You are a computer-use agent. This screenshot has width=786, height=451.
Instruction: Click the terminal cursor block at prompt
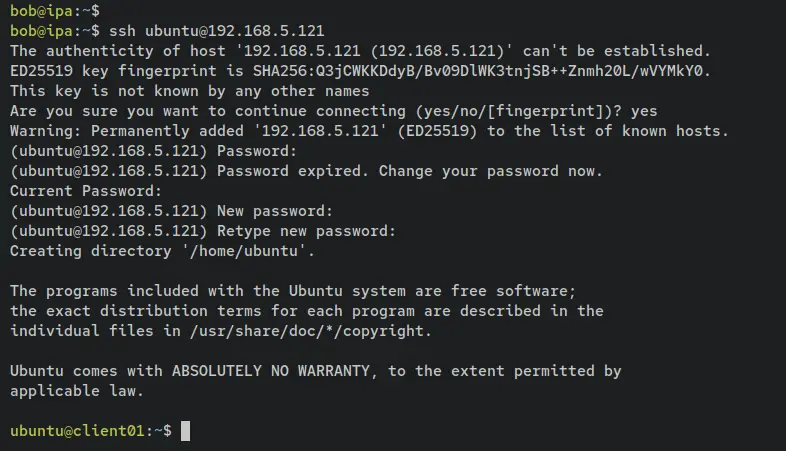185,431
